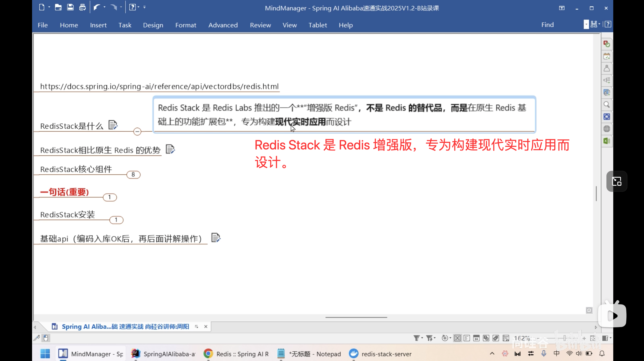Open the docs.spring.io redis.html link topic
644x361 pixels.
point(159,86)
